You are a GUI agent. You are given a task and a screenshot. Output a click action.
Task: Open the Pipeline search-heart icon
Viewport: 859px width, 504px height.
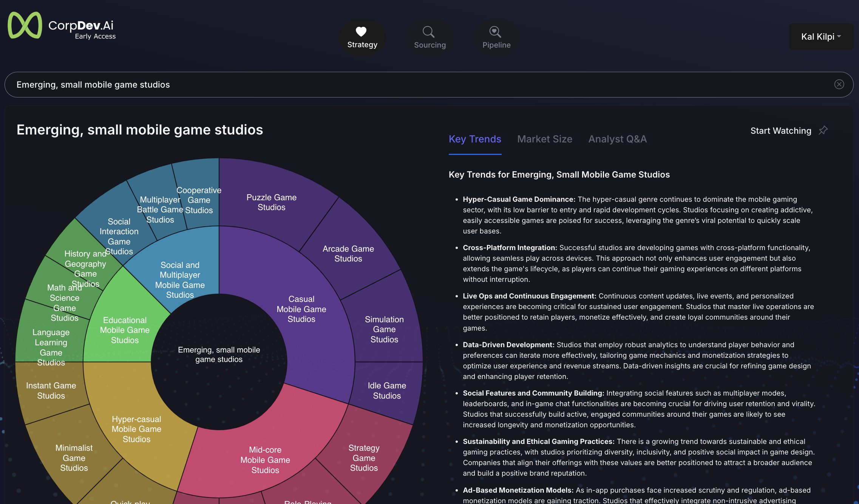[x=495, y=32]
